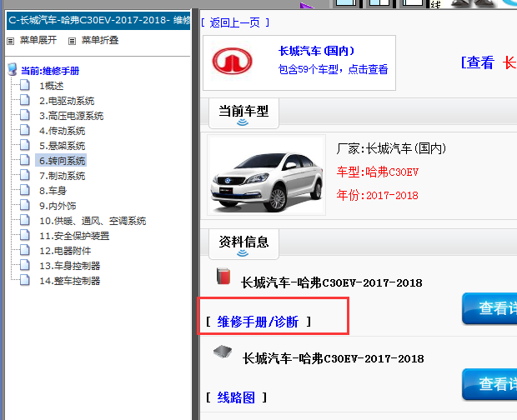Select the 当前车型 tab
This screenshot has width=517, height=420.
pyautogui.click(x=243, y=113)
